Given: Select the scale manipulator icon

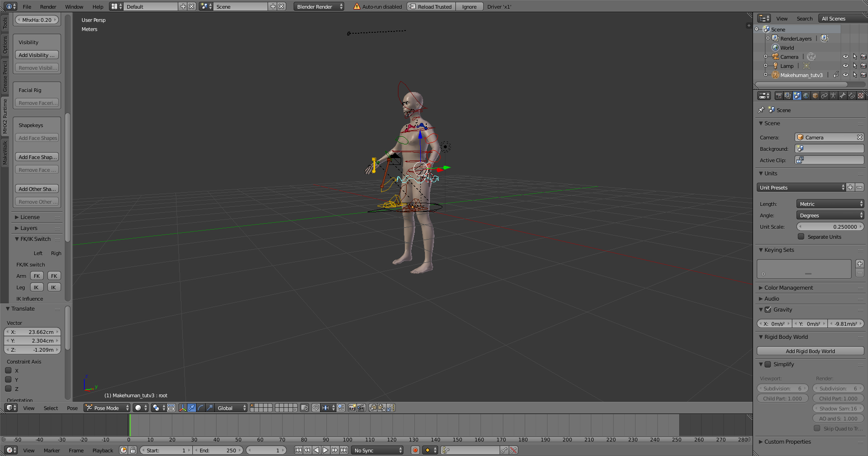Looking at the screenshot, I should click(x=210, y=408).
